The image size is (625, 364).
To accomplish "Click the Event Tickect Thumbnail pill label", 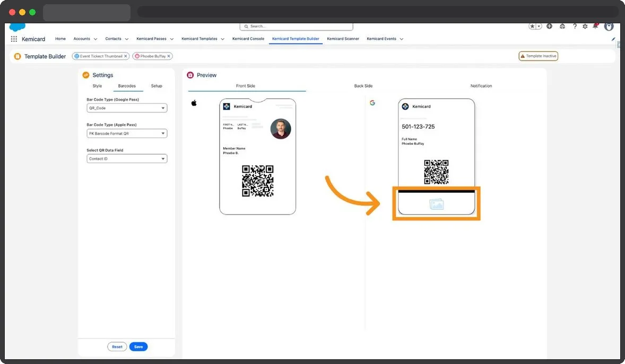I will pos(101,56).
